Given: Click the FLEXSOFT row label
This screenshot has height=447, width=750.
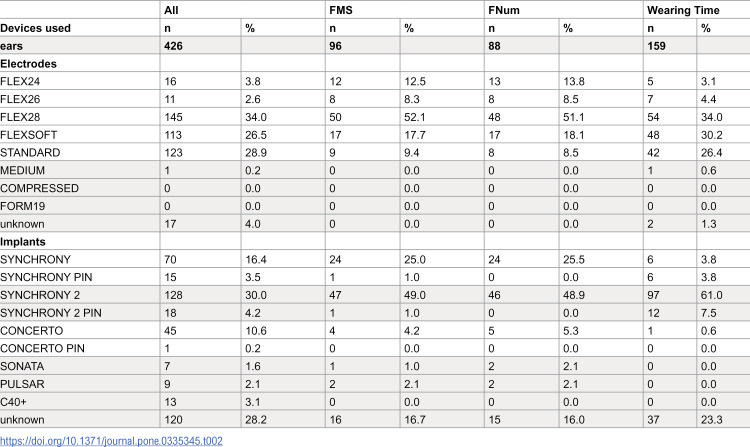Looking at the screenshot, I should coord(29,135).
